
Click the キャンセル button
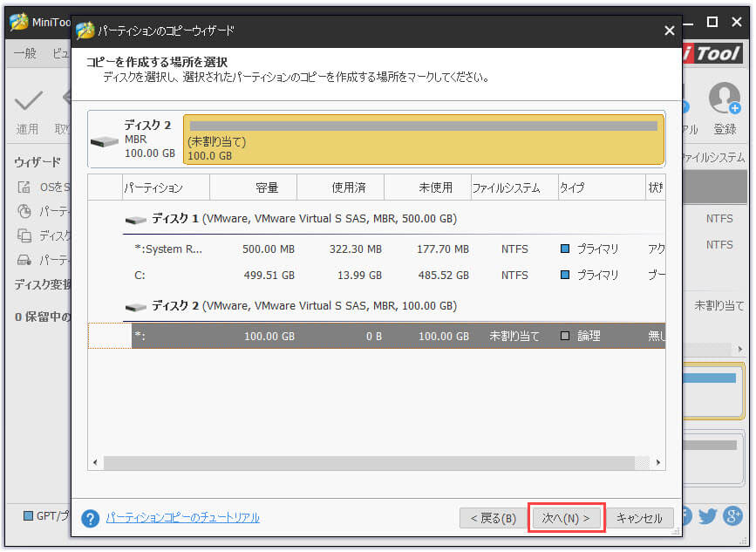(640, 517)
